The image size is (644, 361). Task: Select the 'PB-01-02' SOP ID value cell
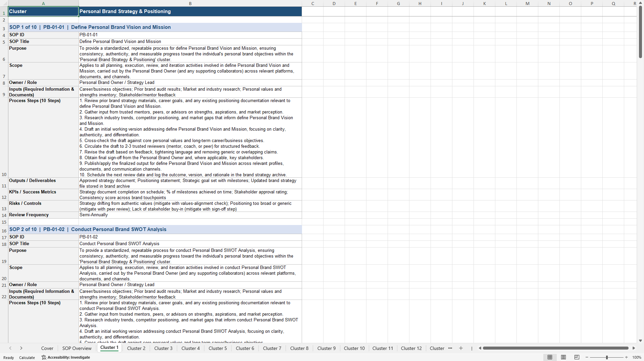coord(190,237)
